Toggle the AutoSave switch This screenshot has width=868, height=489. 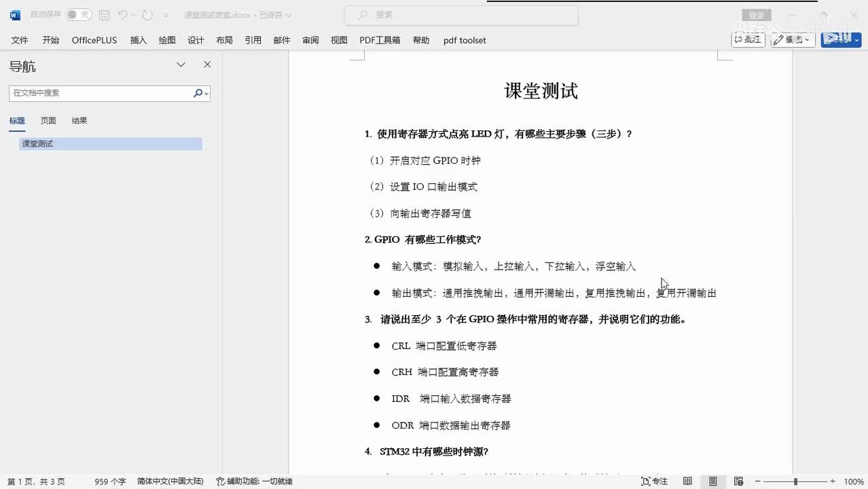tap(79, 14)
